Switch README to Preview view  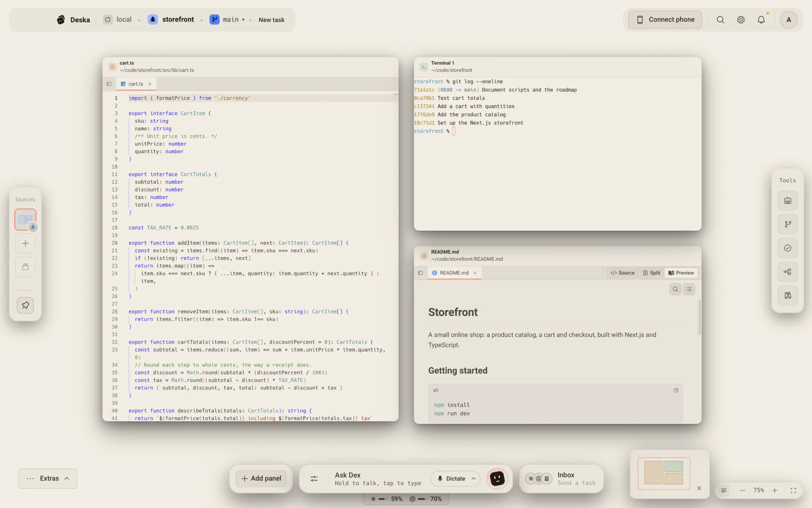[681, 273]
